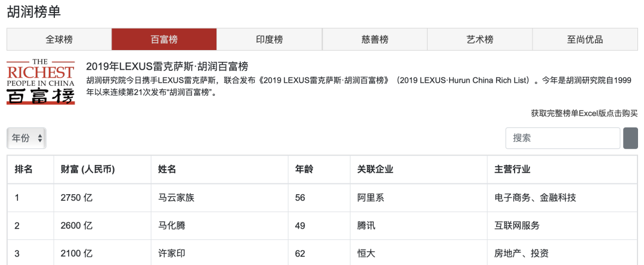The height and width of the screenshot is (265, 644).
Task: Click the Richest People in China logo
Action: tap(41, 82)
